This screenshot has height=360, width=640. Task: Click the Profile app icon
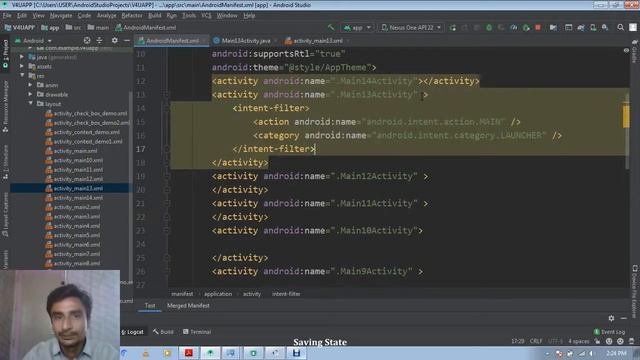tap(513, 28)
